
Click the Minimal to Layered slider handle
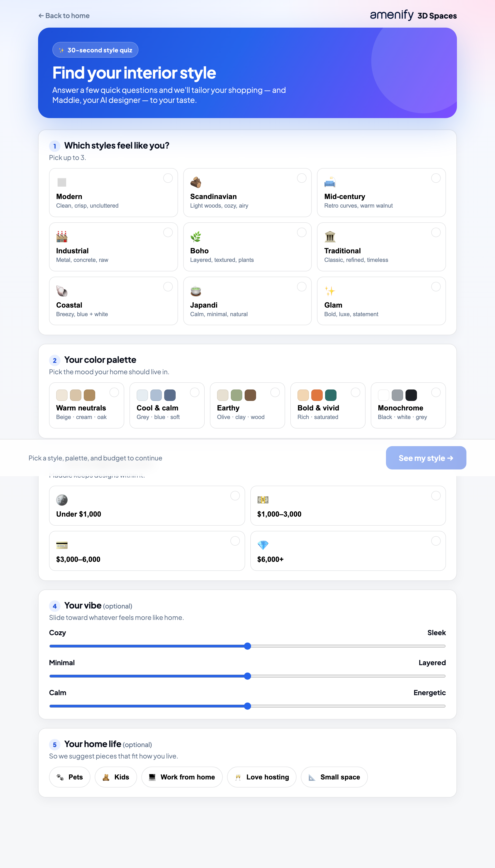click(247, 676)
